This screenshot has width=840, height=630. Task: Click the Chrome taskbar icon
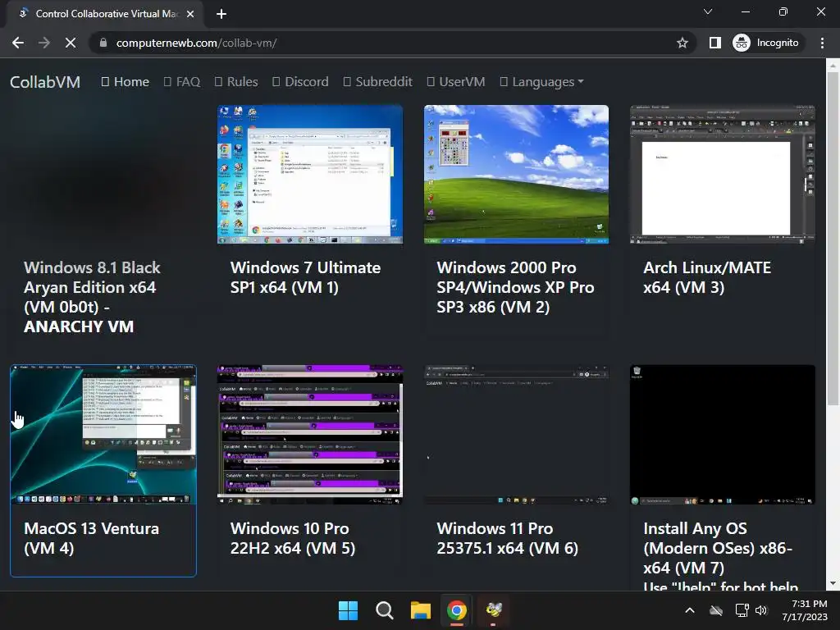pos(456,610)
